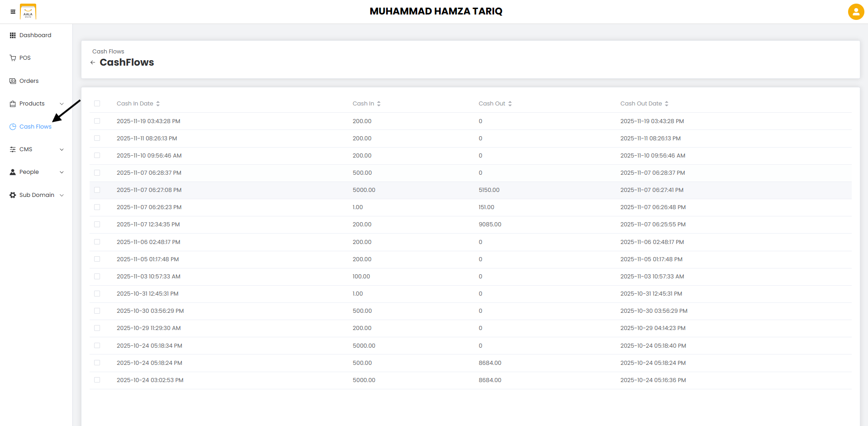The image size is (868, 426).
Task: Collapse the Sub Domain menu chevron
Action: tap(62, 195)
